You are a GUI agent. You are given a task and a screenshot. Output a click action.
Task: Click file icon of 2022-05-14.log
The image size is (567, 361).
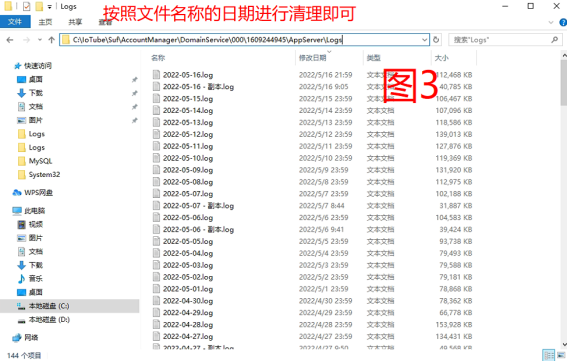156,111
